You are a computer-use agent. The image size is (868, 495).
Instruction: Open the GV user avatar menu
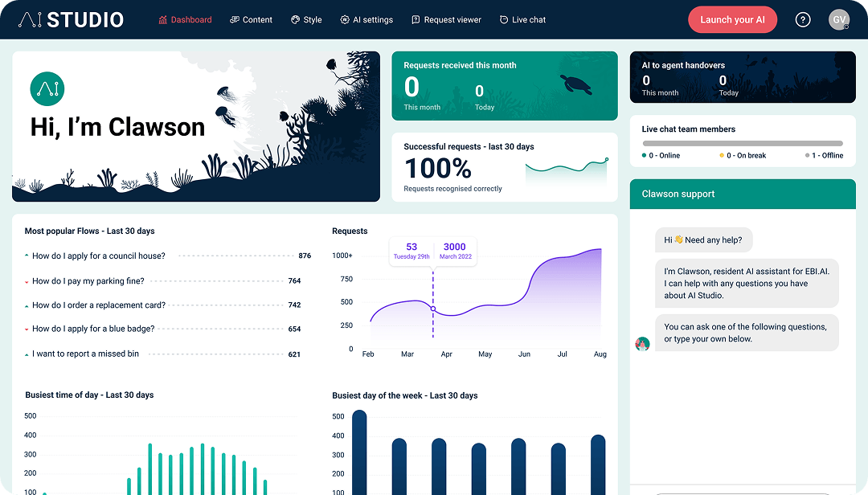(839, 20)
